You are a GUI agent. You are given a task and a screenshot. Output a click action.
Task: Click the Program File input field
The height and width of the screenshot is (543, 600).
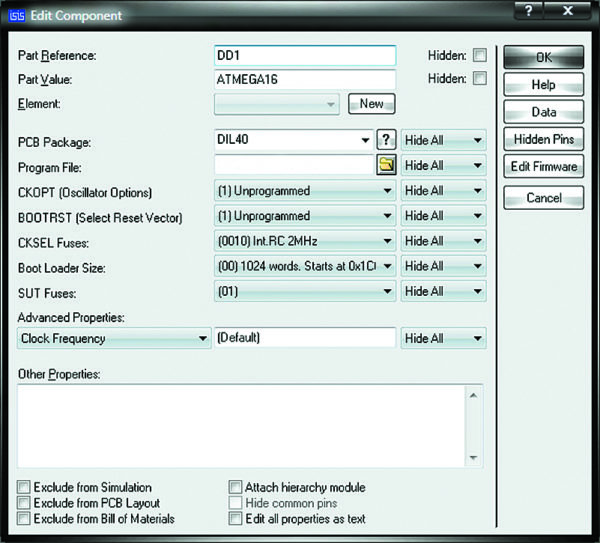pos(294,165)
